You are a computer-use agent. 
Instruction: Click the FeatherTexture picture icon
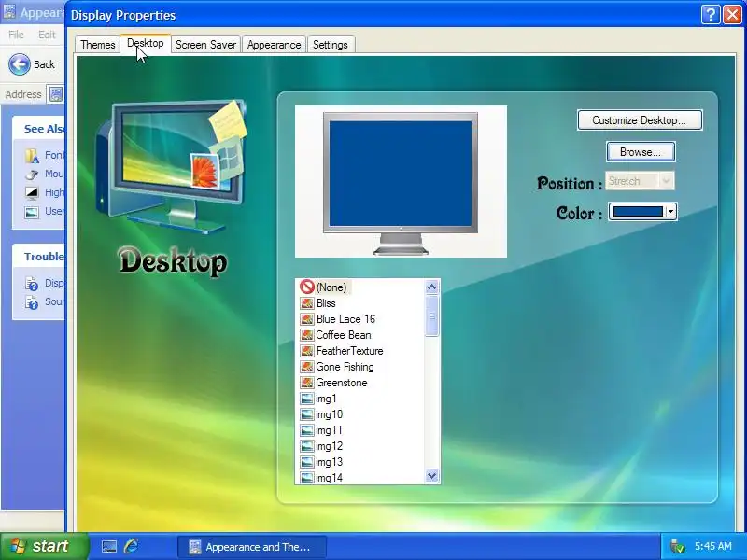click(307, 351)
